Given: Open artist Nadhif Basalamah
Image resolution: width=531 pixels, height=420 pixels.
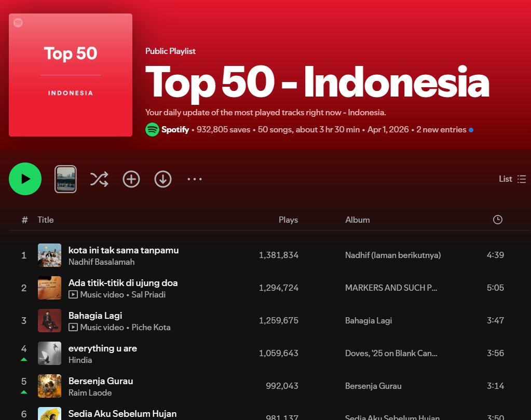Looking at the screenshot, I should [101, 262].
